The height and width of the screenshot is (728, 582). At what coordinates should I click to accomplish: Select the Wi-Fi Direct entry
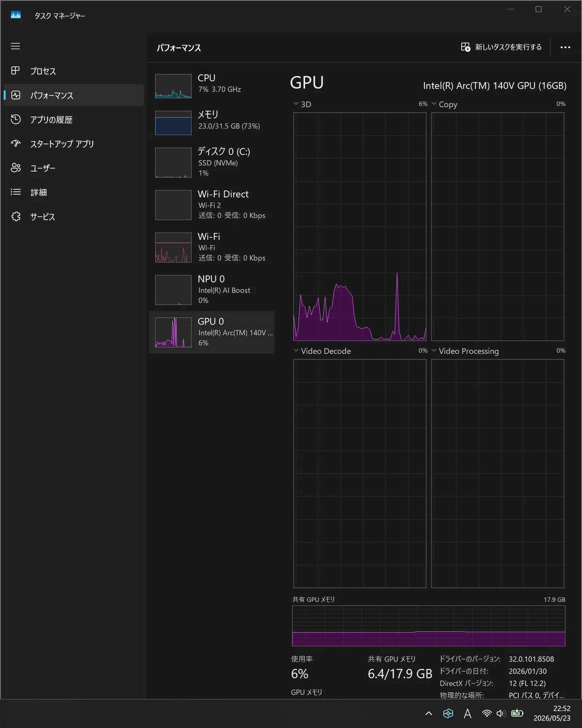pyautogui.click(x=211, y=205)
